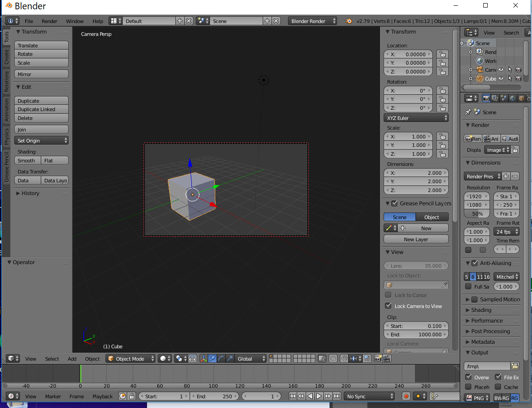
Task: Click the timeline record auto-keyframe button
Action: click(406, 396)
